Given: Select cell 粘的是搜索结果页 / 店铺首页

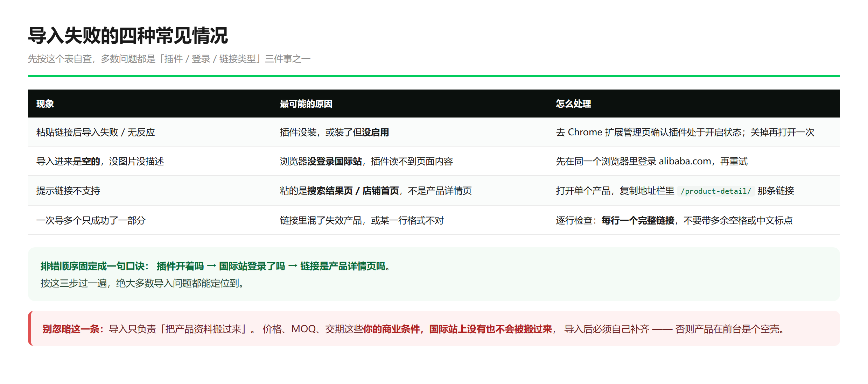Looking at the screenshot, I should (x=409, y=191).
